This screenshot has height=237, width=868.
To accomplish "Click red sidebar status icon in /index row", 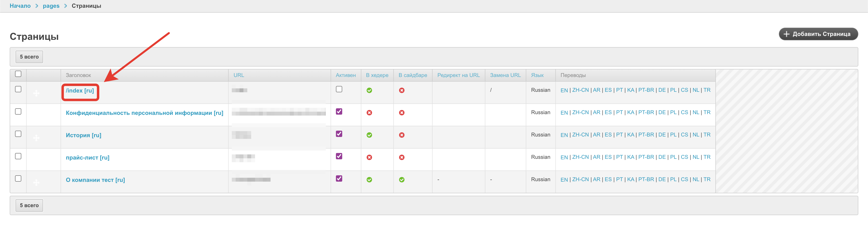I will coord(402,91).
